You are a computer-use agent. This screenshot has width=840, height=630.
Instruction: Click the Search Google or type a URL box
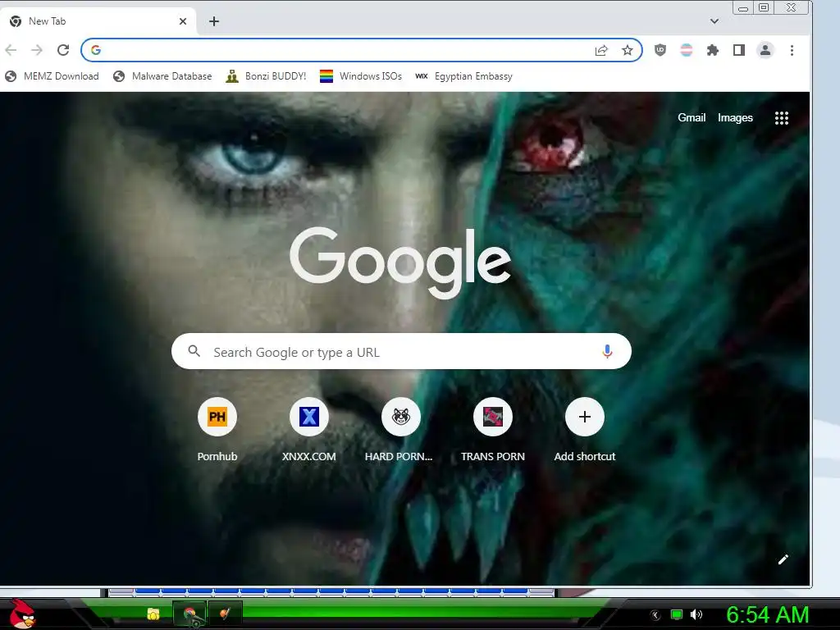tap(401, 351)
